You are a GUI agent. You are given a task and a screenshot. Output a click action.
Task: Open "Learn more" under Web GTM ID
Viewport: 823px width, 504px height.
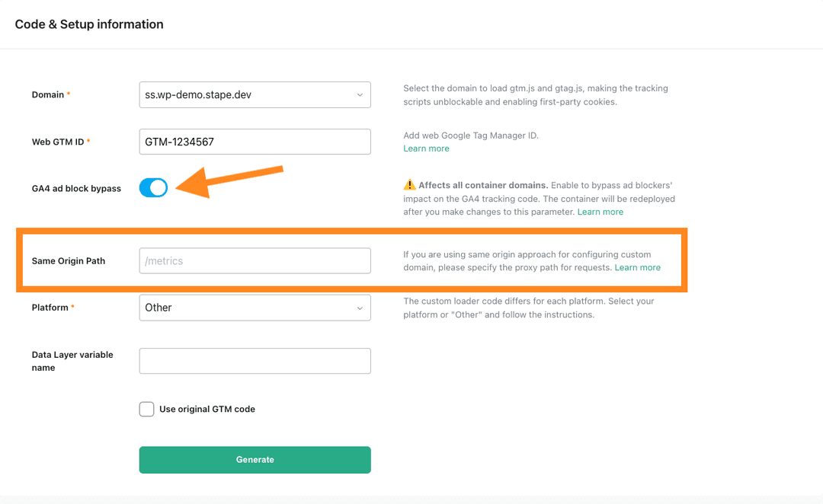tap(426, 148)
